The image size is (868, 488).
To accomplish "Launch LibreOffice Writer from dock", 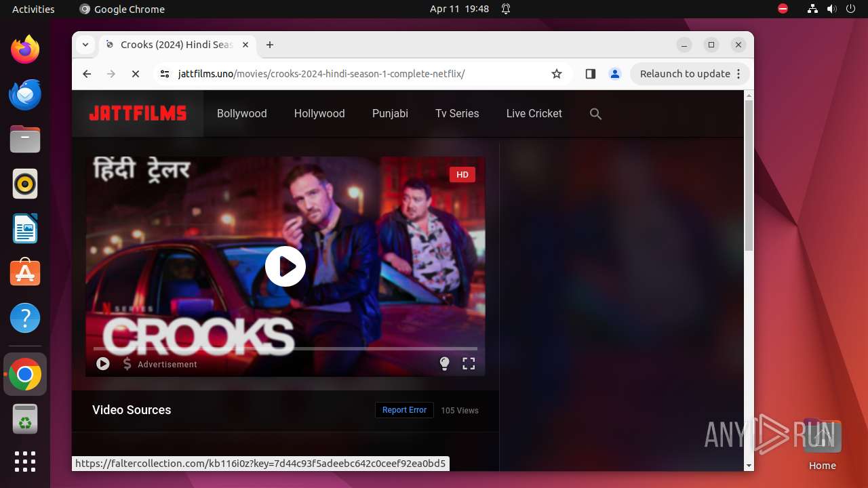I will (x=25, y=228).
